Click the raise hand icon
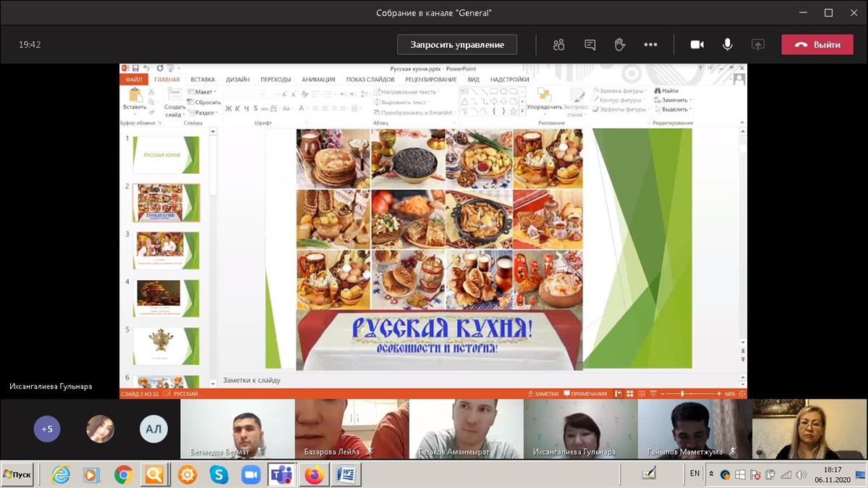The height and width of the screenshot is (488, 868). (x=620, y=45)
